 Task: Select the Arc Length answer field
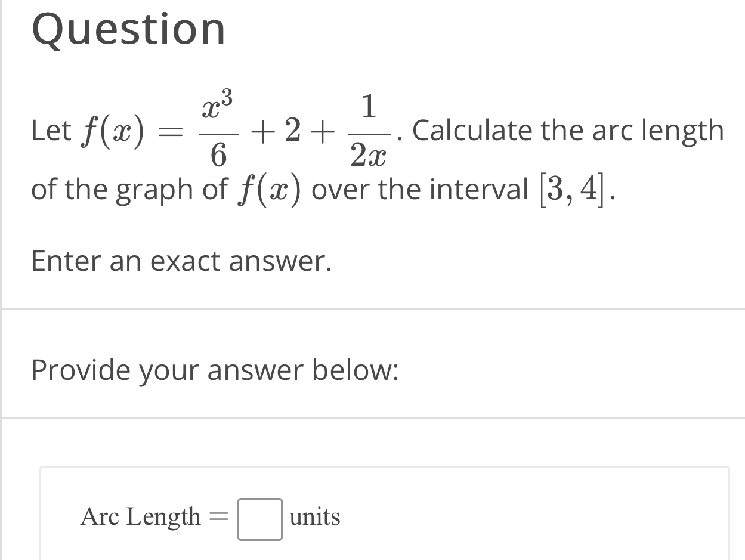pyautogui.click(x=260, y=518)
